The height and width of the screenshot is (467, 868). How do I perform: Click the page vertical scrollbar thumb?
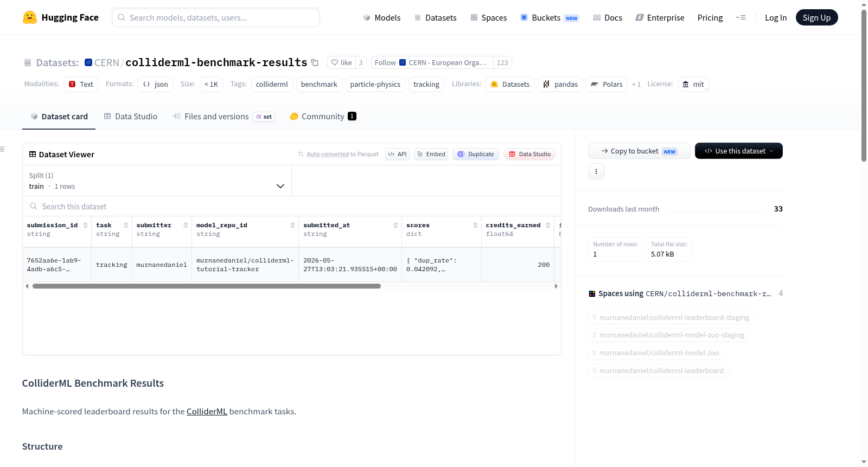864,86
